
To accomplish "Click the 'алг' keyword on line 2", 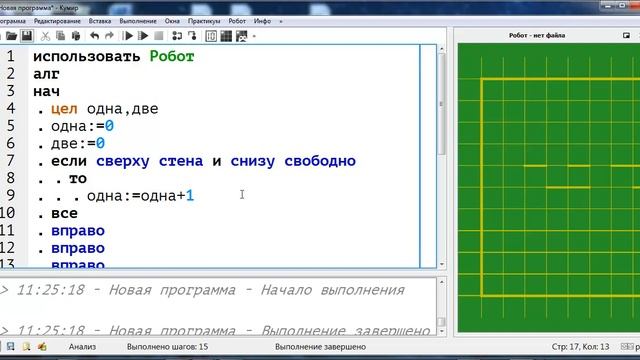I will pos(46,74).
